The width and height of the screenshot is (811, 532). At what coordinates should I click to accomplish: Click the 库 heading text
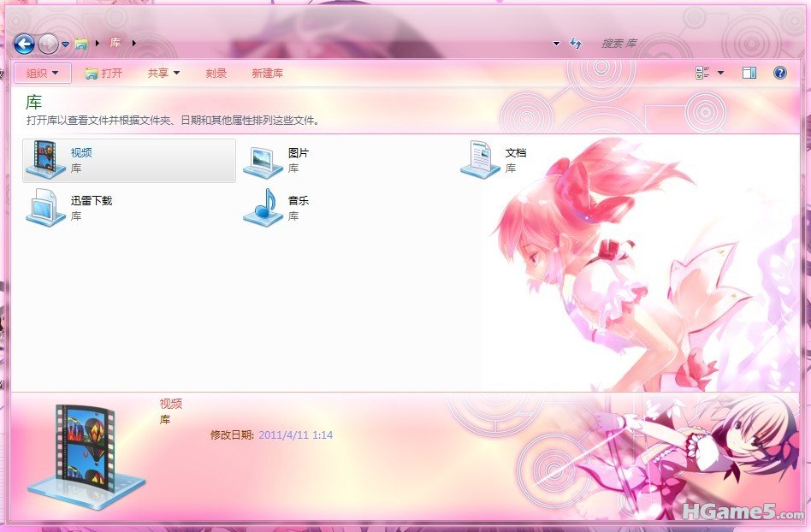click(33, 102)
